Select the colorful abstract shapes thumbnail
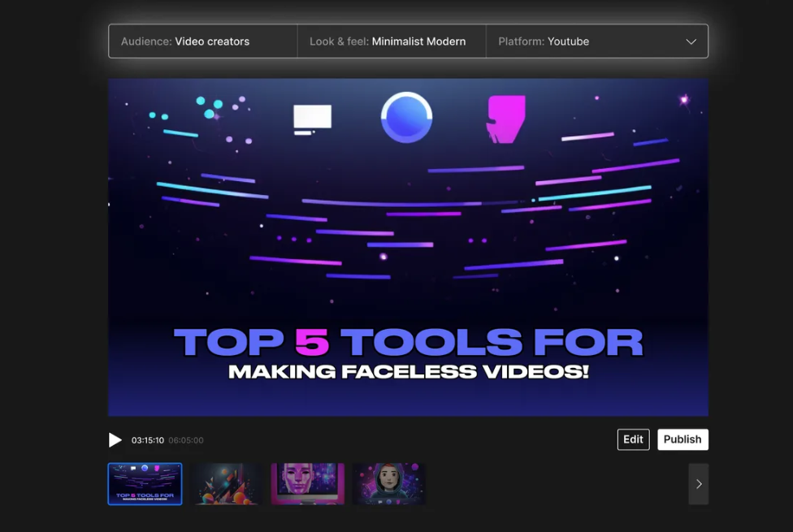Viewport: 793px width, 532px height. pyautogui.click(x=226, y=484)
